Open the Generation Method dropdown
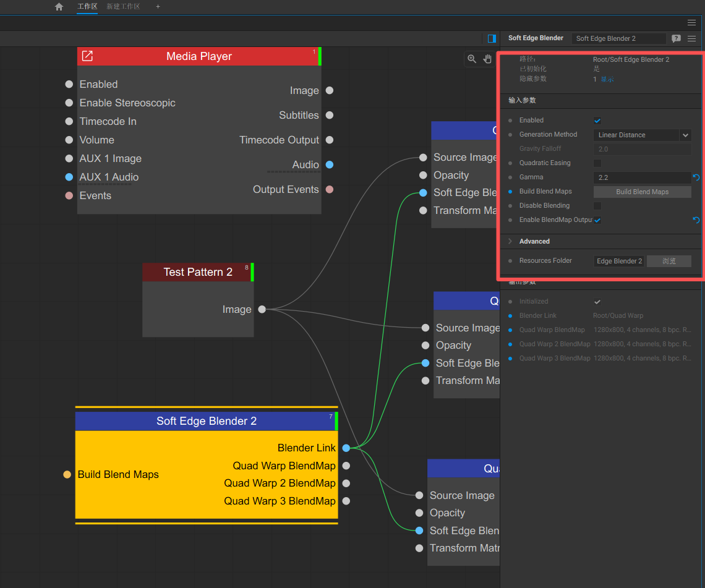Image resolution: width=705 pixels, height=588 pixels. tap(642, 135)
